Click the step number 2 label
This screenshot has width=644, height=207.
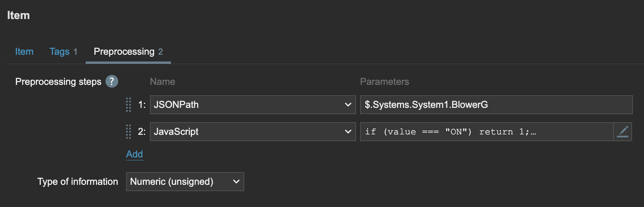coord(142,132)
